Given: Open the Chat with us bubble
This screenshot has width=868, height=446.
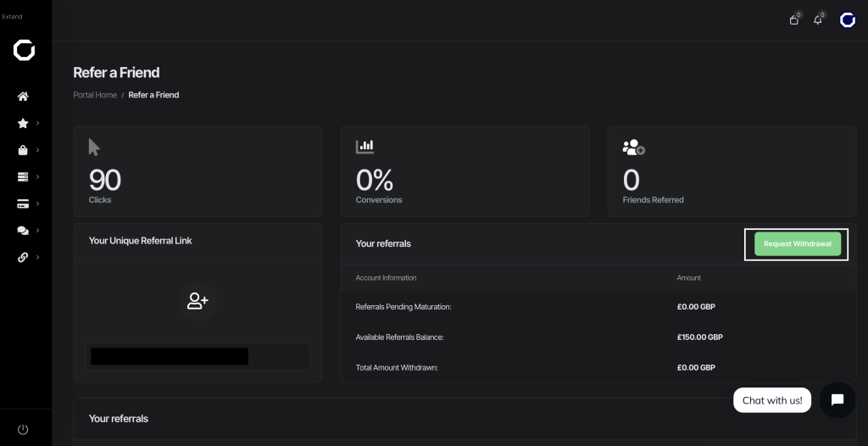Looking at the screenshot, I should click(x=772, y=400).
